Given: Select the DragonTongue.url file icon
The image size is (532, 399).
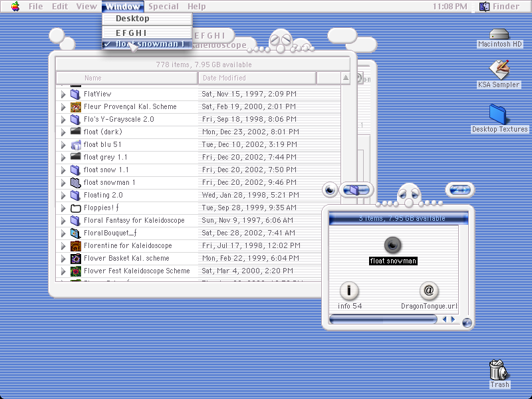Looking at the screenshot, I should pos(428,291).
